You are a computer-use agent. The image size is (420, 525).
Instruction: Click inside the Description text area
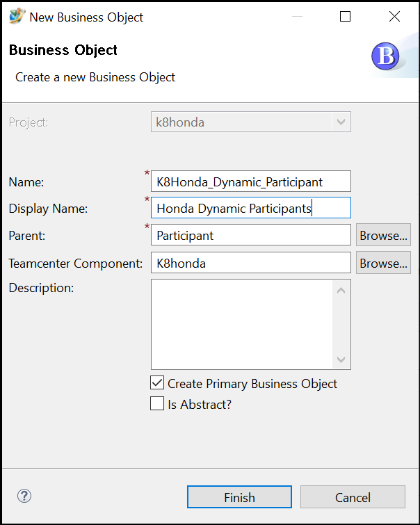[243, 324]
